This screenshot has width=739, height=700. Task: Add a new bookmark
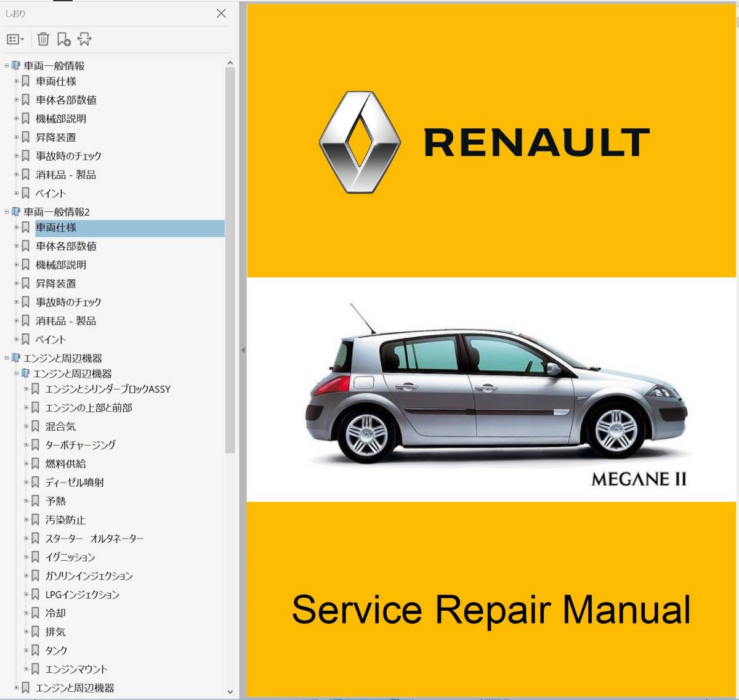[64, 39]
